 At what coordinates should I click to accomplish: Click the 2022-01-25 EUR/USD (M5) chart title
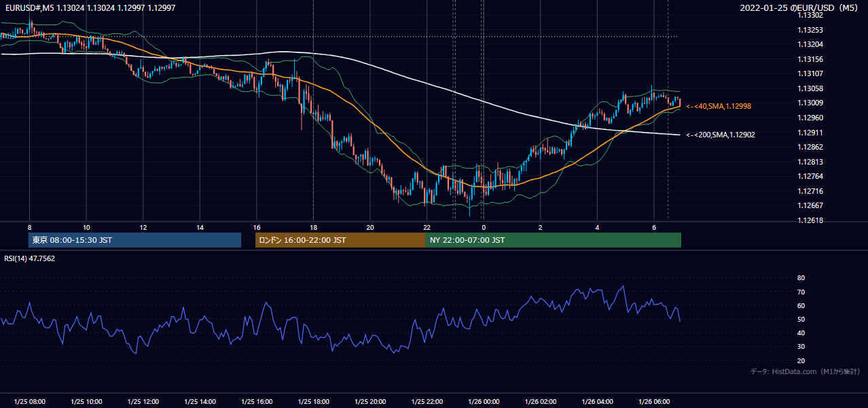[800, 7]
